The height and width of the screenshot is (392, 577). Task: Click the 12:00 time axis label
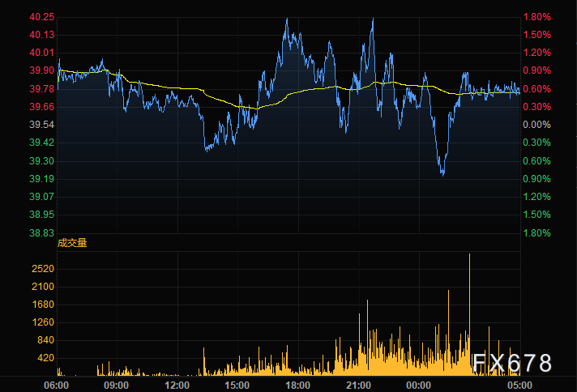[177, 386]
